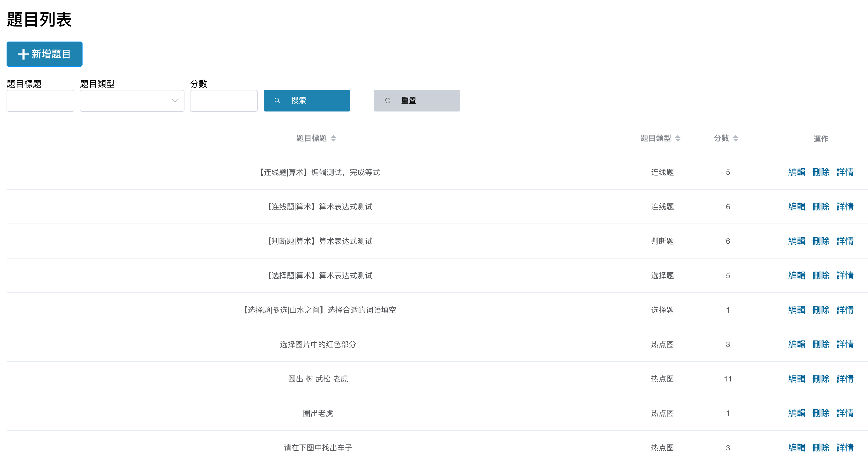View details of 圈出 树 武松 老虎
Image resolution: width=868 pixels, height=464 pixels.
click(x=845, y=379)
